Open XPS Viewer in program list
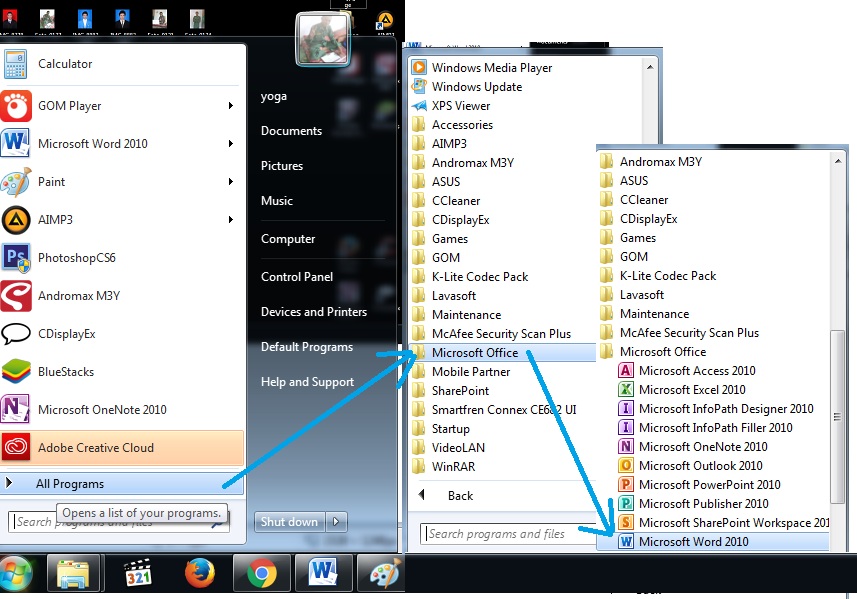 click(461, 106)
